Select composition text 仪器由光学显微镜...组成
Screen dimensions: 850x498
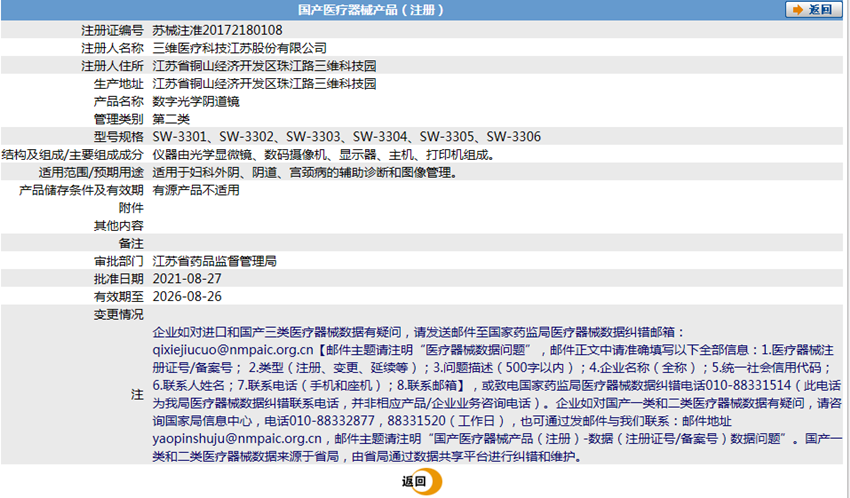click(x=324, y=155)
